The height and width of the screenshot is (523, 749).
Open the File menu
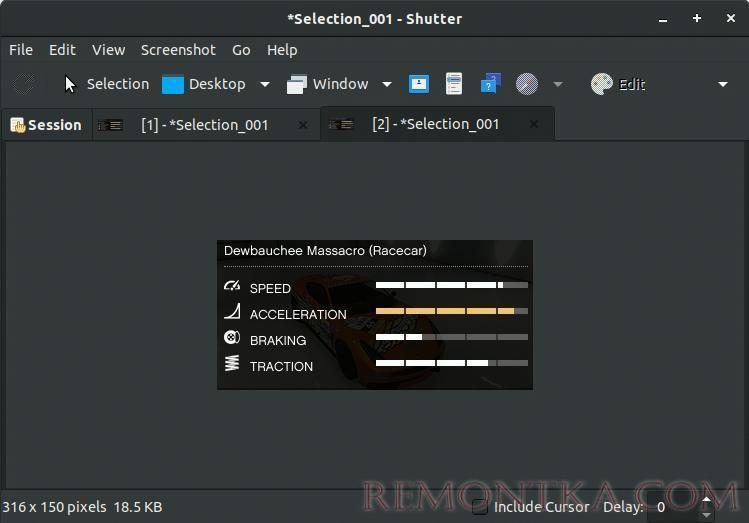21,50
